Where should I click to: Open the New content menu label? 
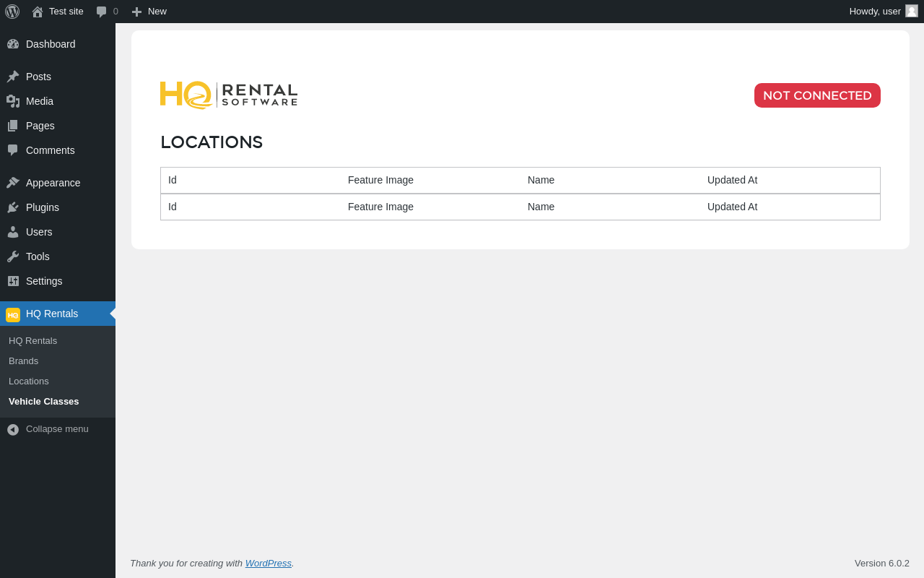point(157,12)
